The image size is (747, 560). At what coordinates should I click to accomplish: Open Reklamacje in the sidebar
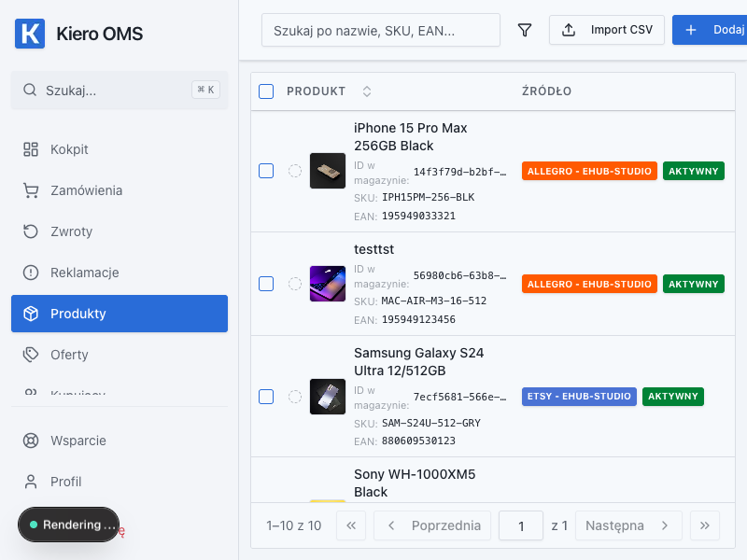click(x=120, y=273)
